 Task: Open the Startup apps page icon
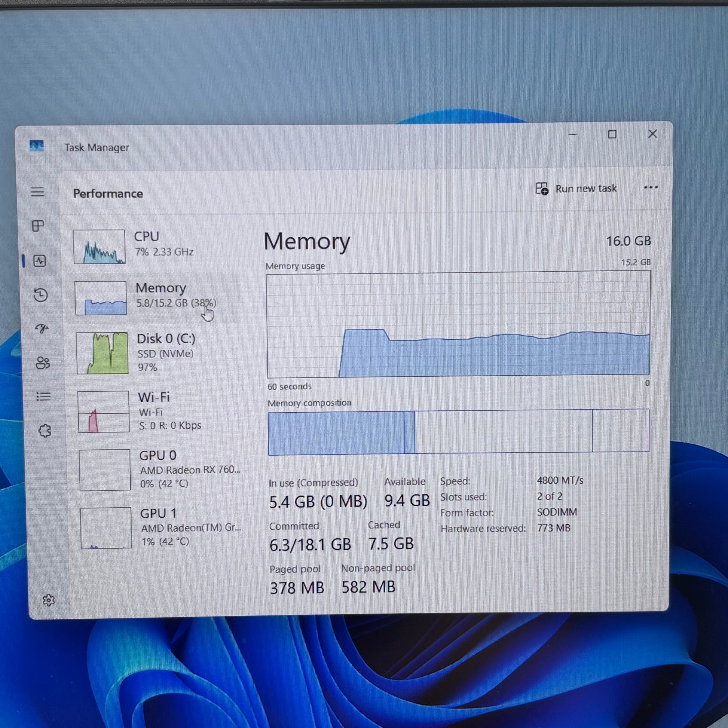pyautogui.click(x=42, y=328)
